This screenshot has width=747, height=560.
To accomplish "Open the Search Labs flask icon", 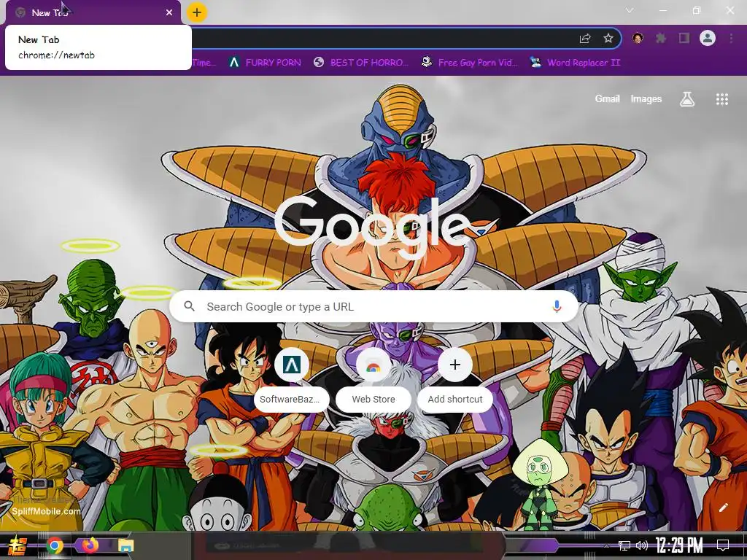I will 687,99.
